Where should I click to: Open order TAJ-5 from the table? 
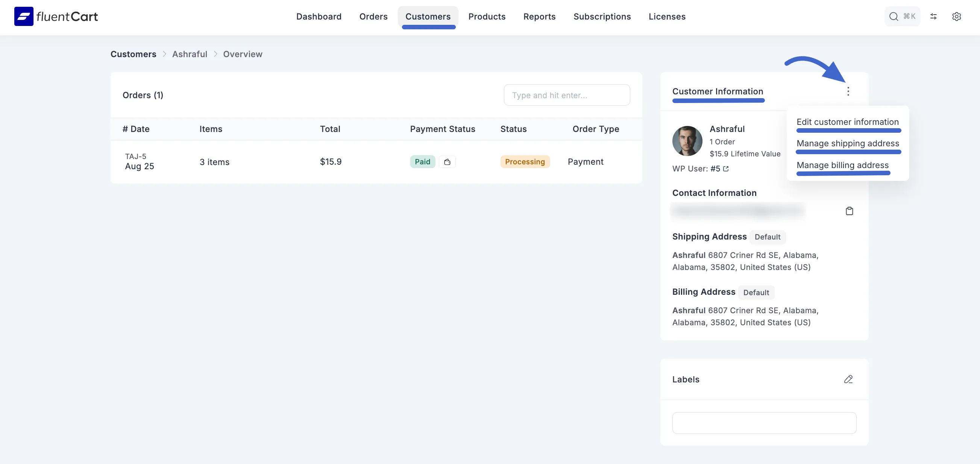tap(135, 156)
